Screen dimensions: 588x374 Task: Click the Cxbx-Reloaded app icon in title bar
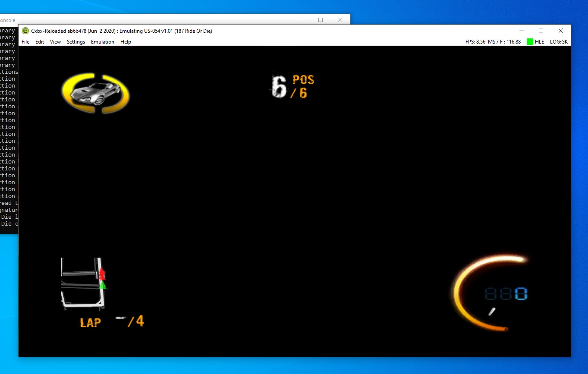coord(25,31)
